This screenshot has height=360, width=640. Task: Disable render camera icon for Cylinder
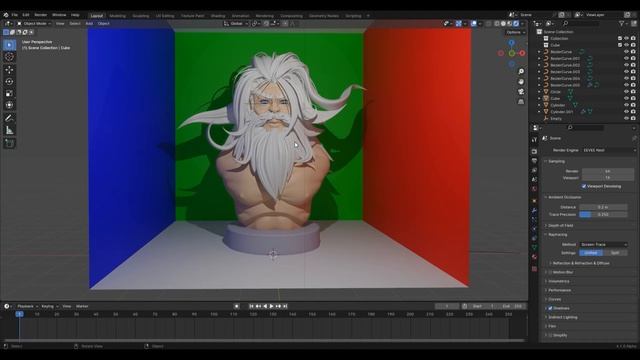tap(633, 105)
